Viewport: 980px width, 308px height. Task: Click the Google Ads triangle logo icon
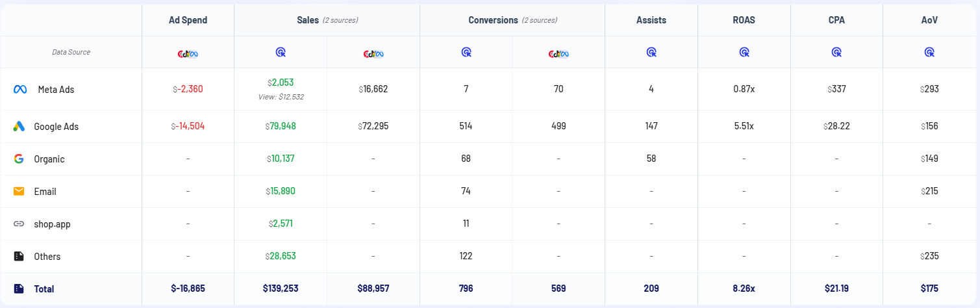pos(19,127)
